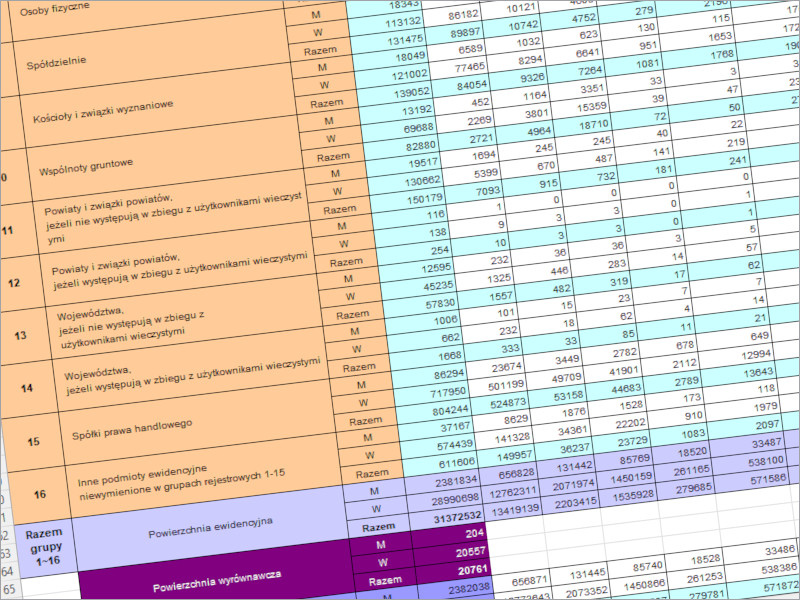800x600 pixels.
Task: Select group number 16 cell
Action: tap(40, 494)
